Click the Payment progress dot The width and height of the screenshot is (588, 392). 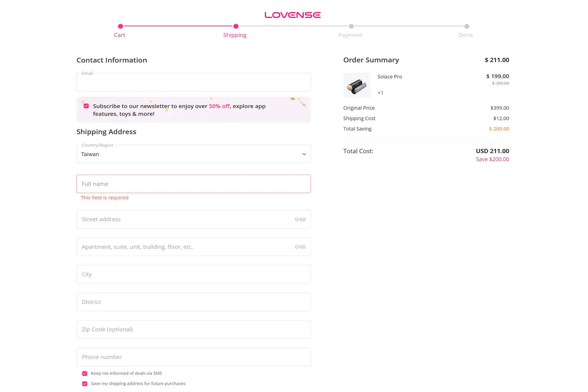tap(351, 26)
